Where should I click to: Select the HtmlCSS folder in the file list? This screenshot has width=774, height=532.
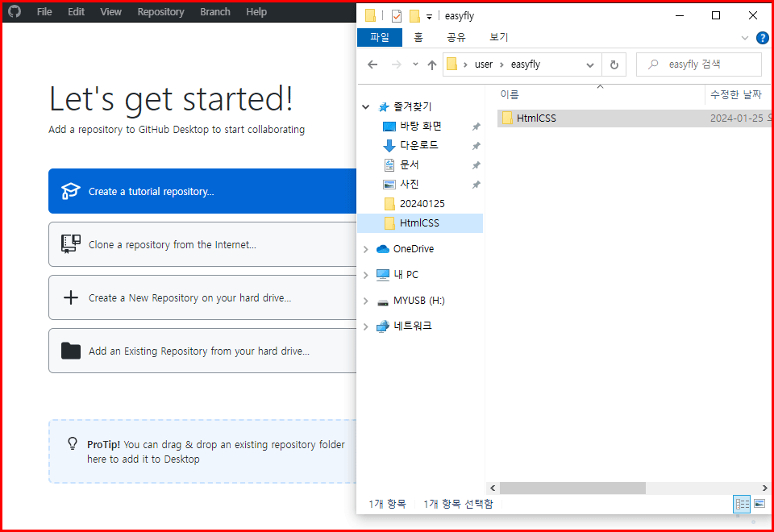point(634,118)
